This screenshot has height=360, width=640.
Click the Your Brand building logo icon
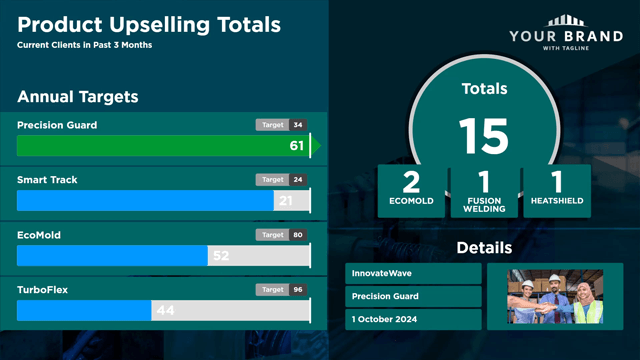coord(566,21)
